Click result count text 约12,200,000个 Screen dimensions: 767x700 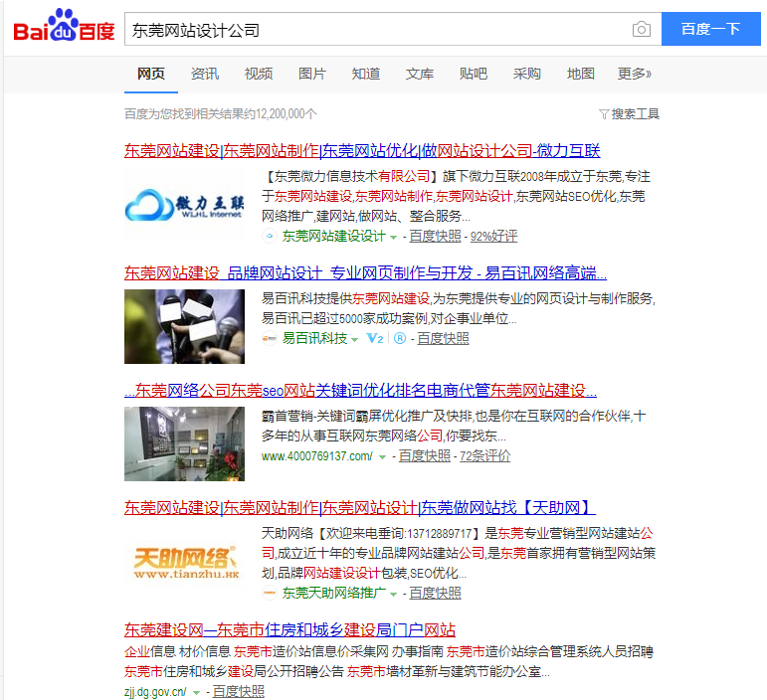click(x=282, y=114)
